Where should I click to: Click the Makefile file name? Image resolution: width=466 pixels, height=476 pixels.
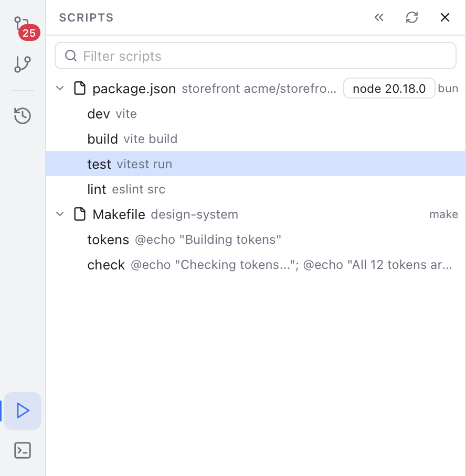coord(119,214)
